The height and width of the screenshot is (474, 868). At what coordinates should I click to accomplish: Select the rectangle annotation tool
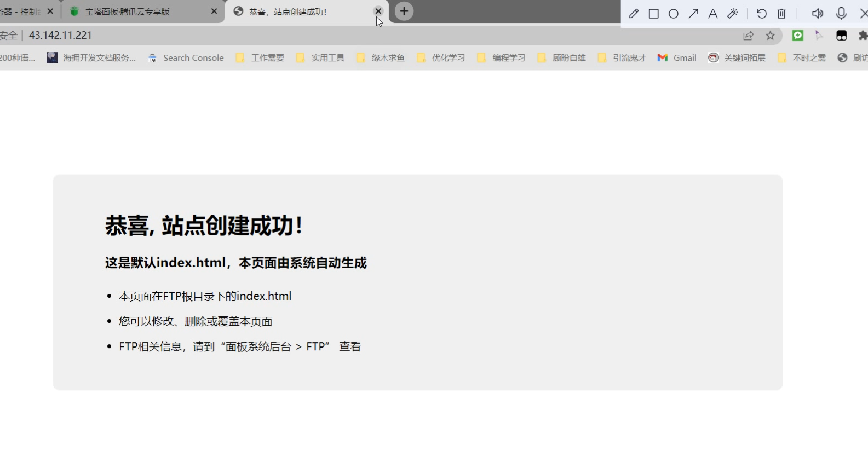tap(653, 14)
